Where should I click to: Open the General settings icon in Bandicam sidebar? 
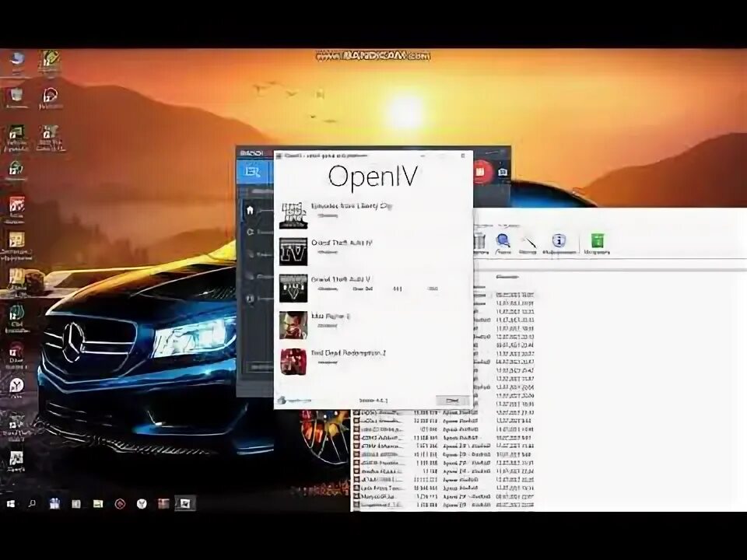click(250, 232)
